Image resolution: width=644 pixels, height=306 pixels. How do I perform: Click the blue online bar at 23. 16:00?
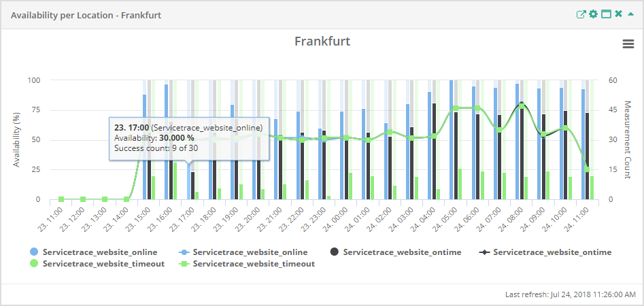pyautogui.click(x=167, y=142)
